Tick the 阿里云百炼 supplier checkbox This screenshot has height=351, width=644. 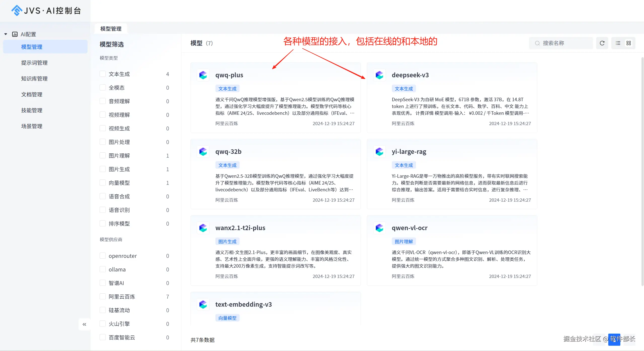pos(103,296)
